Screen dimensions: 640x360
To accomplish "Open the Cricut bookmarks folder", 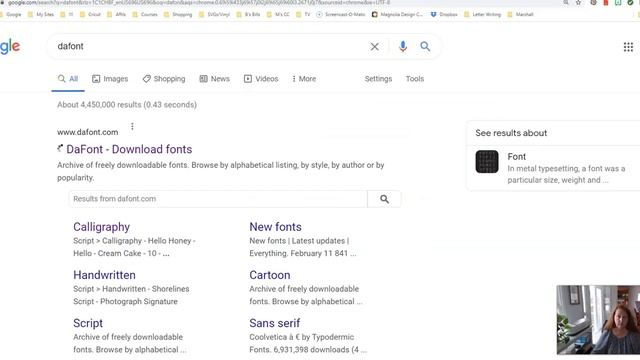I will 90,14.
